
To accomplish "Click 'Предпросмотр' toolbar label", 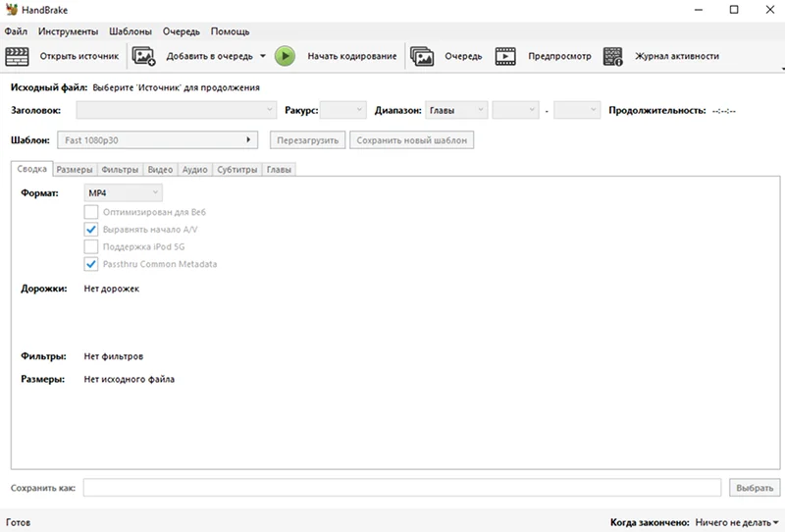I will pyautogui.click(x=559, y=56).
